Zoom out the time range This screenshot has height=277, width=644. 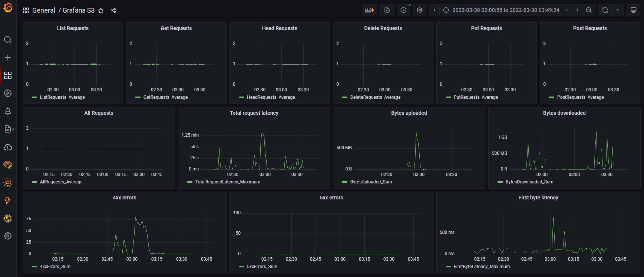pyautogui.click(x=589, y=10)
